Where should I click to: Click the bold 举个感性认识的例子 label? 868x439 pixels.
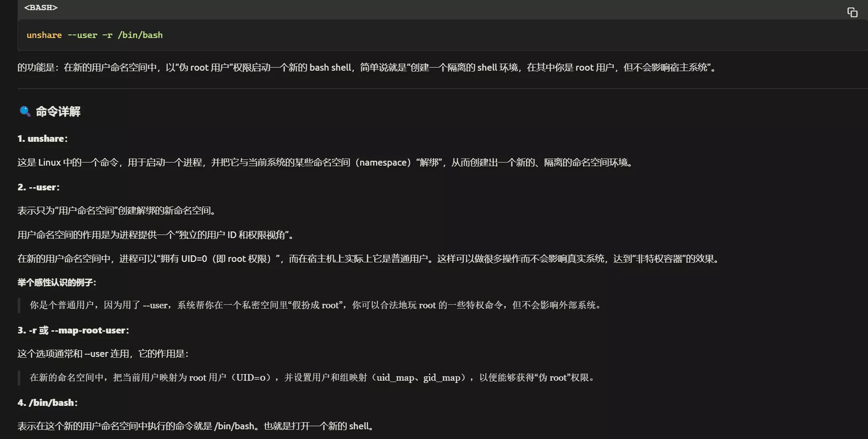(x=57, y=283)
